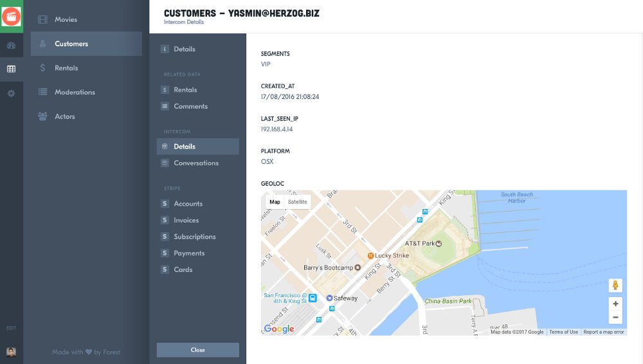Switch the map to Satellite view
643x364 pixels.
point(297,202)
